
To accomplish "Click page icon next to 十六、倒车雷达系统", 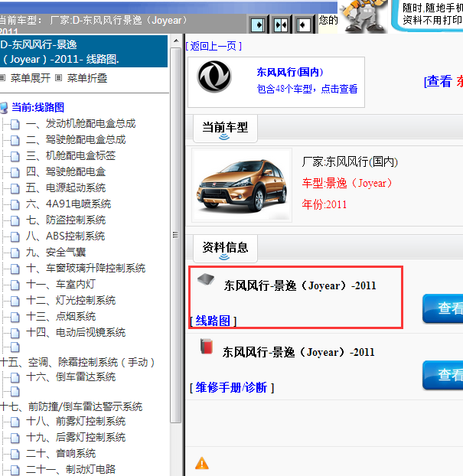I will (x=15, y=377).
